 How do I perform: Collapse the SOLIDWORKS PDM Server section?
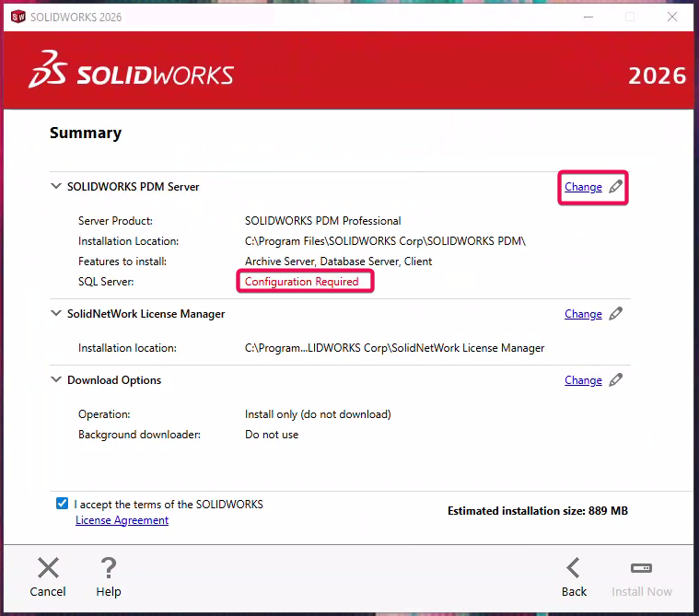[x=56, y=187]
